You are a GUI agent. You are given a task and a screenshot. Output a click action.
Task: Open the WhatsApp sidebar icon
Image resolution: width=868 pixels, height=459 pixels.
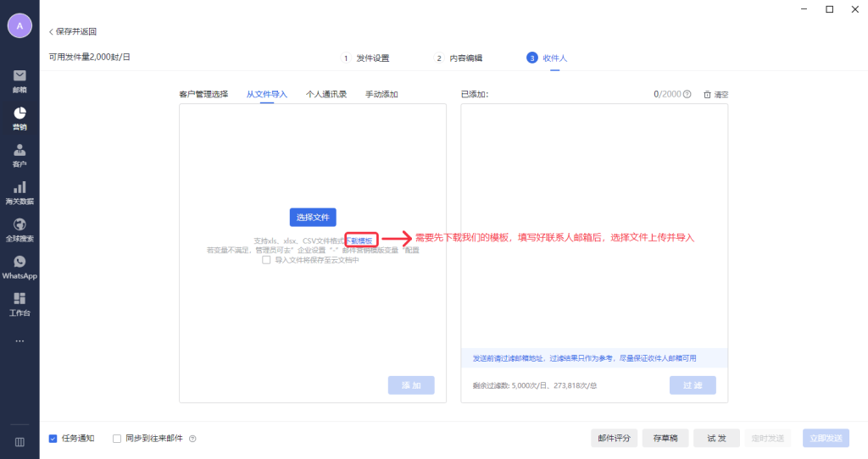coord(19,263)
